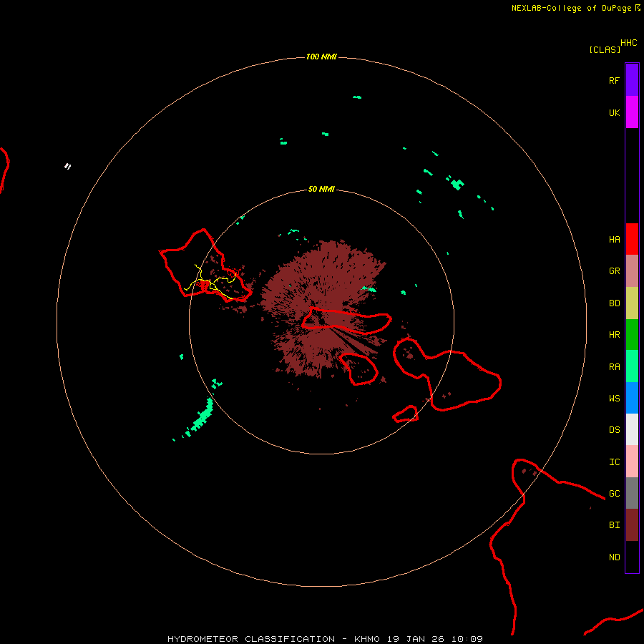Pick the HR dark green legend swatch
644x644 pixels.
pyautogui.click(x=632, y=335)
